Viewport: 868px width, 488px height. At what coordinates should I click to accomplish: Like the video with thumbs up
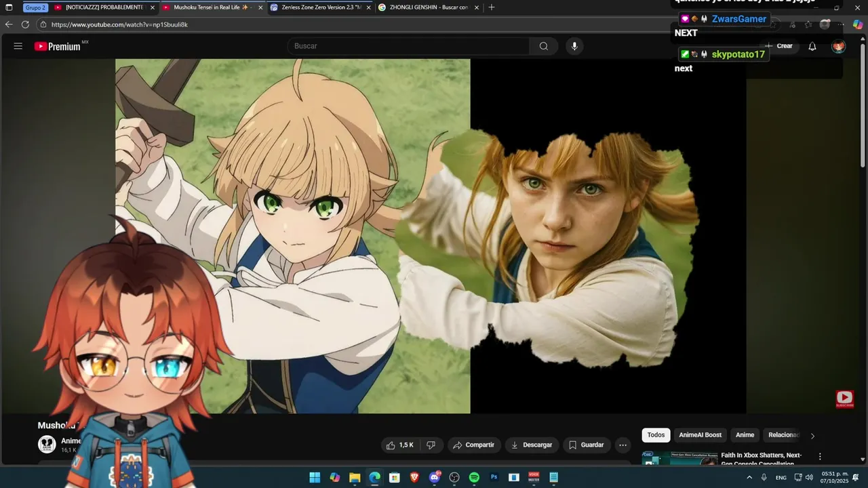pos(399,445)
